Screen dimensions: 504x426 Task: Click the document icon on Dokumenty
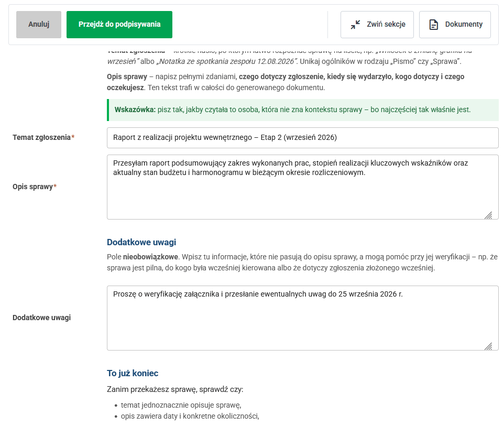[x=434, y=25]
